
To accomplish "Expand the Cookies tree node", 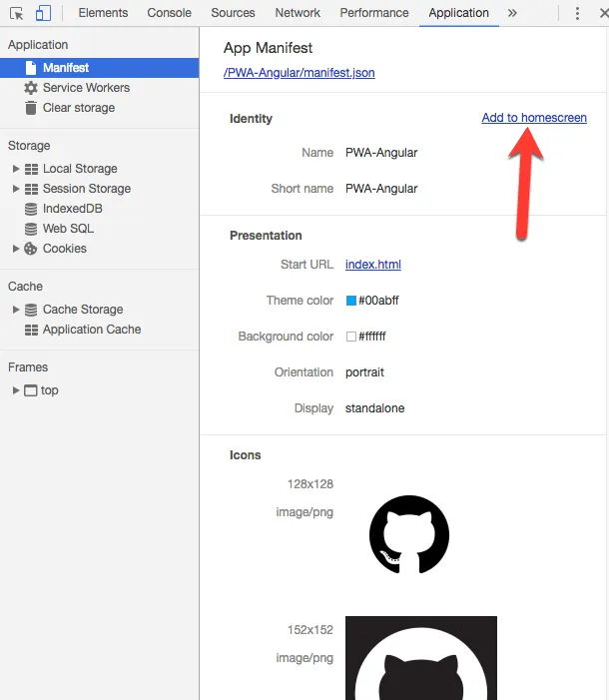I will click(x=16, y=249).
